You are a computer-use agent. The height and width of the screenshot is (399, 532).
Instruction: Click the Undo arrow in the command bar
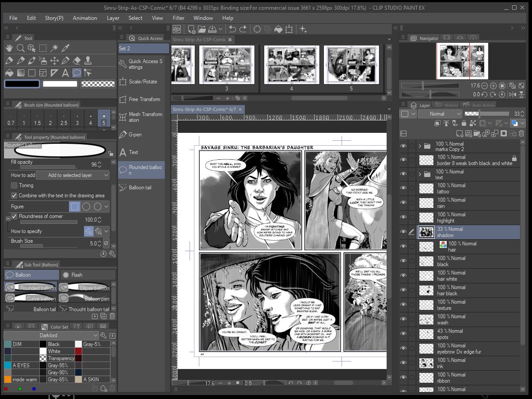coord(232,29)
